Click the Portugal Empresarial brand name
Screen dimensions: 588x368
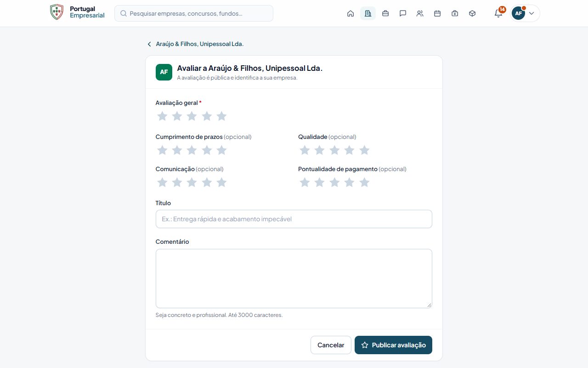87,12
